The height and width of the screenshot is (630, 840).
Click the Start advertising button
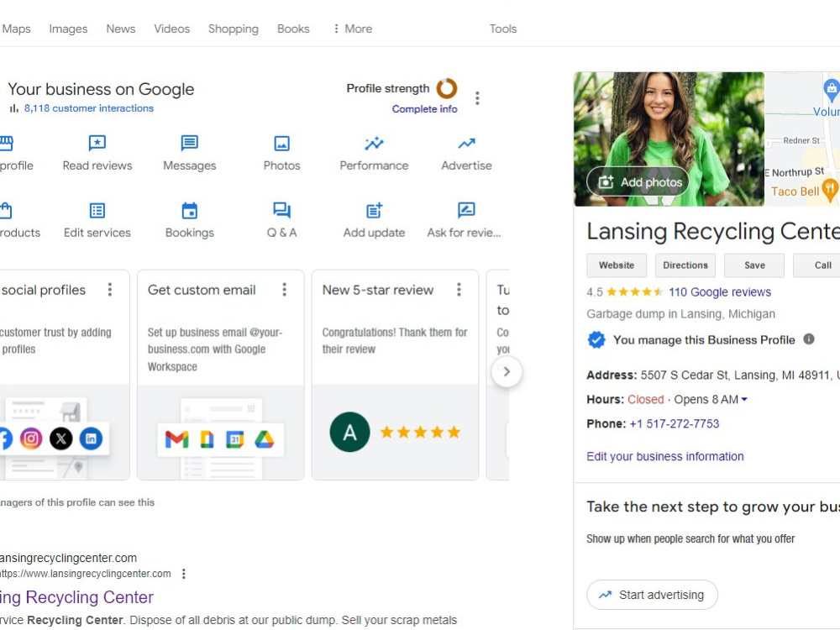pos(652,595)
